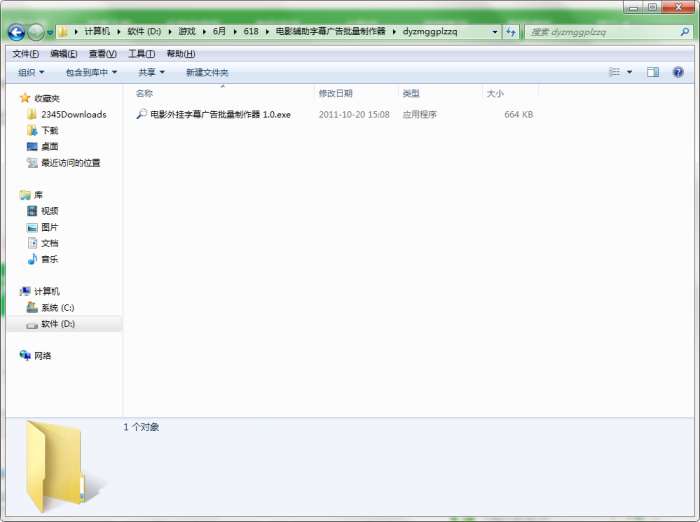This screenshot has width=700, height=522.
Task: Open 桌面 in favorites
Action: [50, 146]
